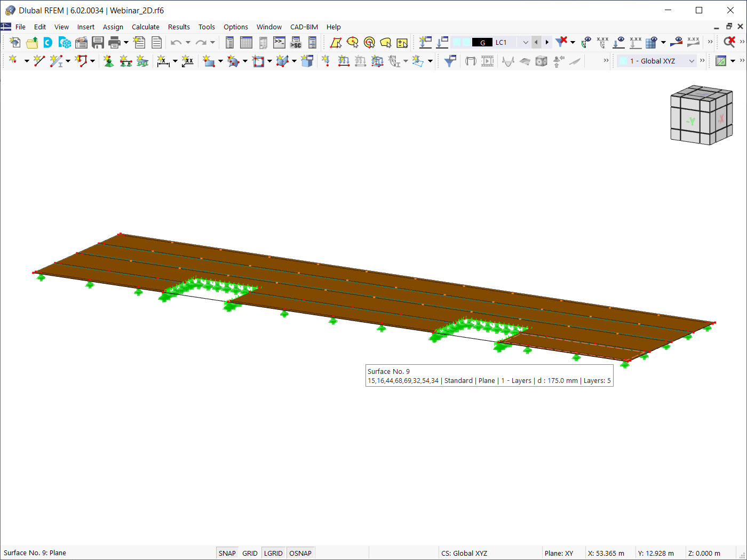Toggle LGRID in the status bar
The height and width of the screenshot is (560, 747).
coord(273,553)
